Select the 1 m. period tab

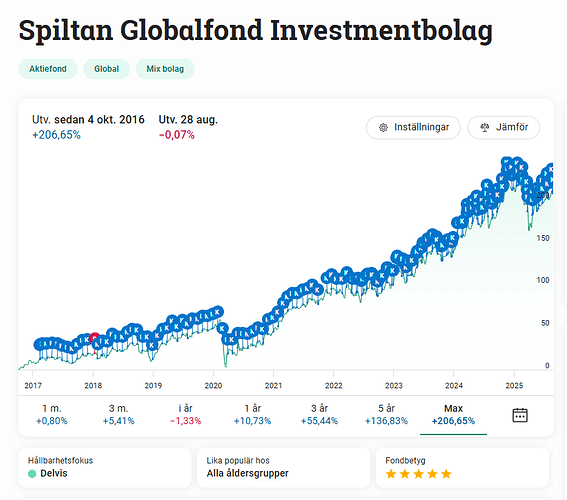[52, 415]
